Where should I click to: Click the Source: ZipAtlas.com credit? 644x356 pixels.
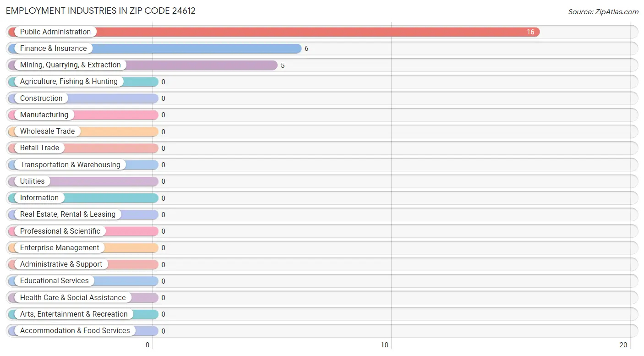pos(603,12)
